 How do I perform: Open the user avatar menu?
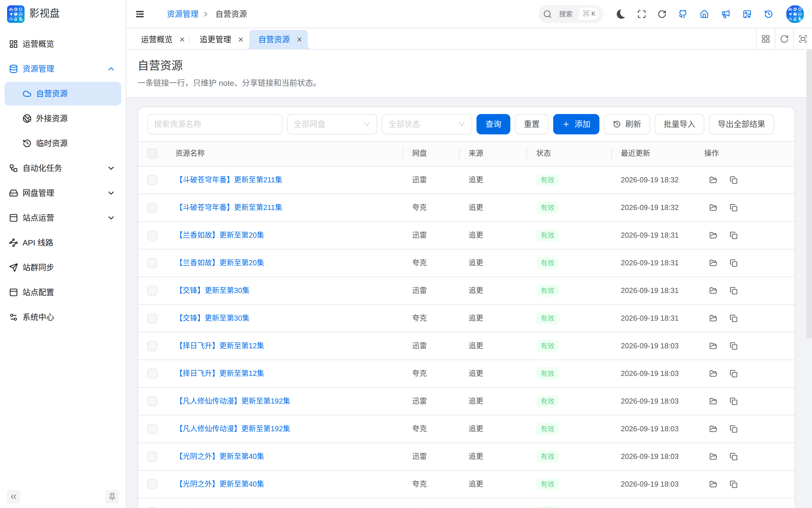pos(795,14)
